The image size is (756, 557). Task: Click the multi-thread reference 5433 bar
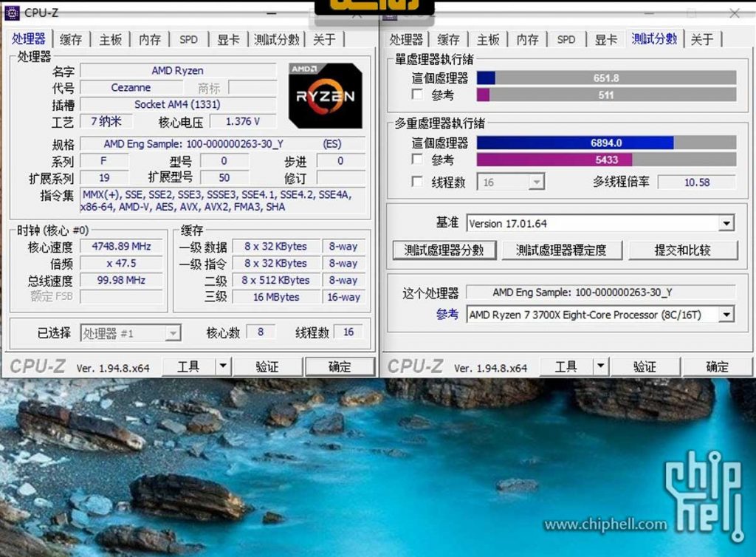tap(607, 160)
